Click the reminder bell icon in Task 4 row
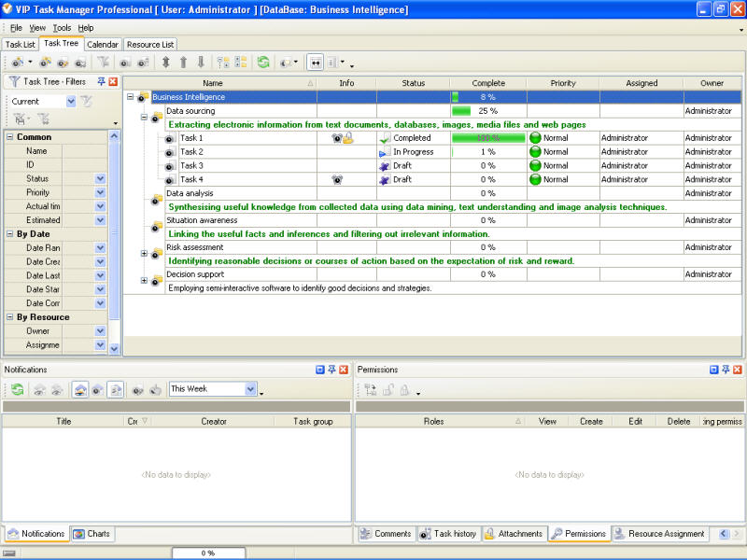This screenshot has width=747, height=560. (x=337, y=179)
